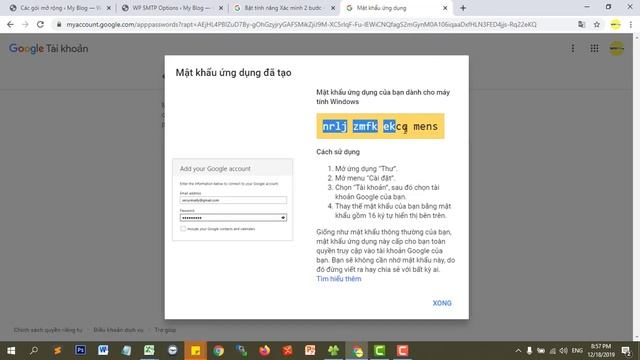
Task: Open the green Camtasia icon on taskbar
Action: (x=379, y=351)
